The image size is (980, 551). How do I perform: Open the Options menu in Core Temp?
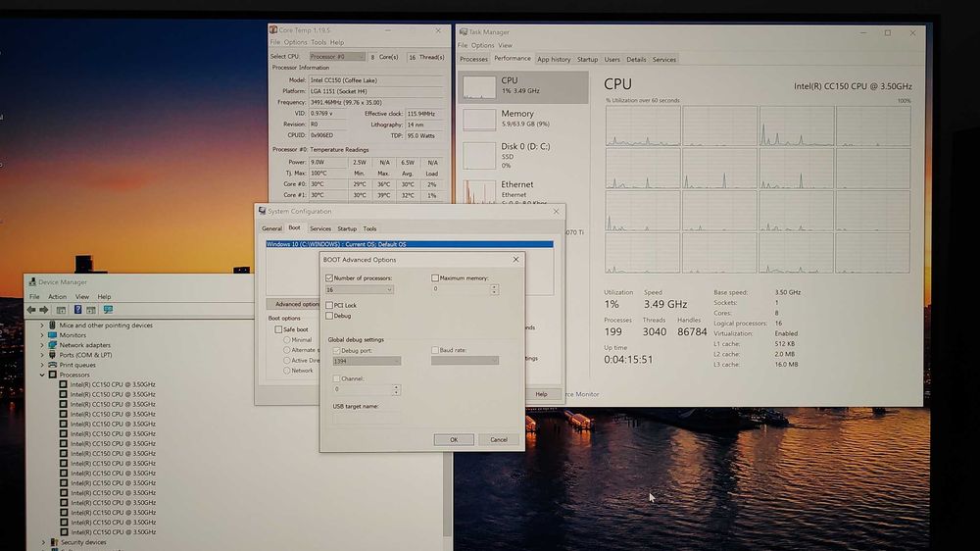click(295, 42)
